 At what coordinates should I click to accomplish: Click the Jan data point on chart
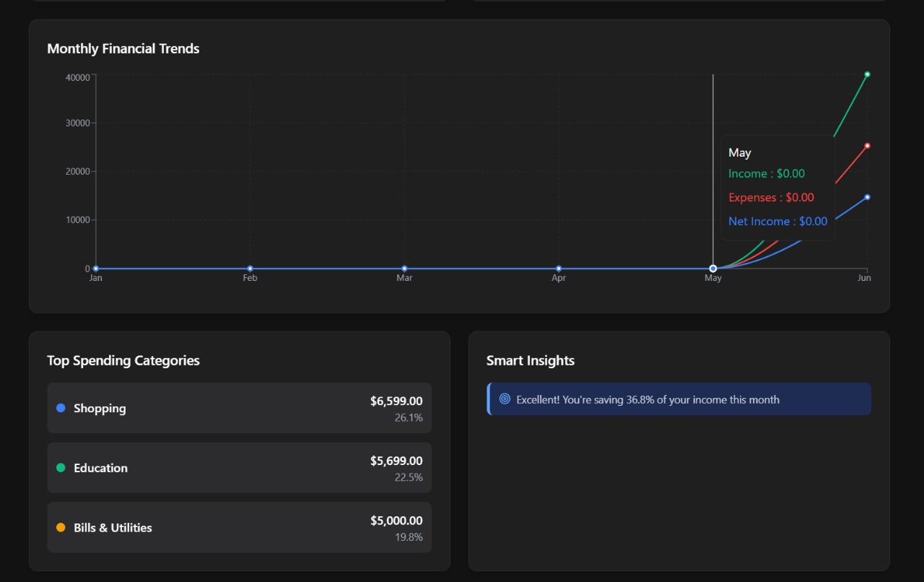coord(96,269)
